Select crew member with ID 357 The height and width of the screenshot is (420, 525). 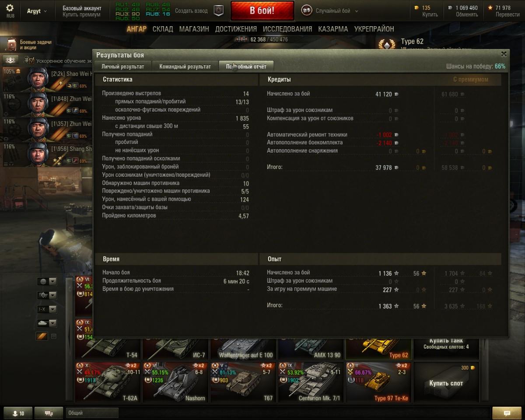[38, 129]
